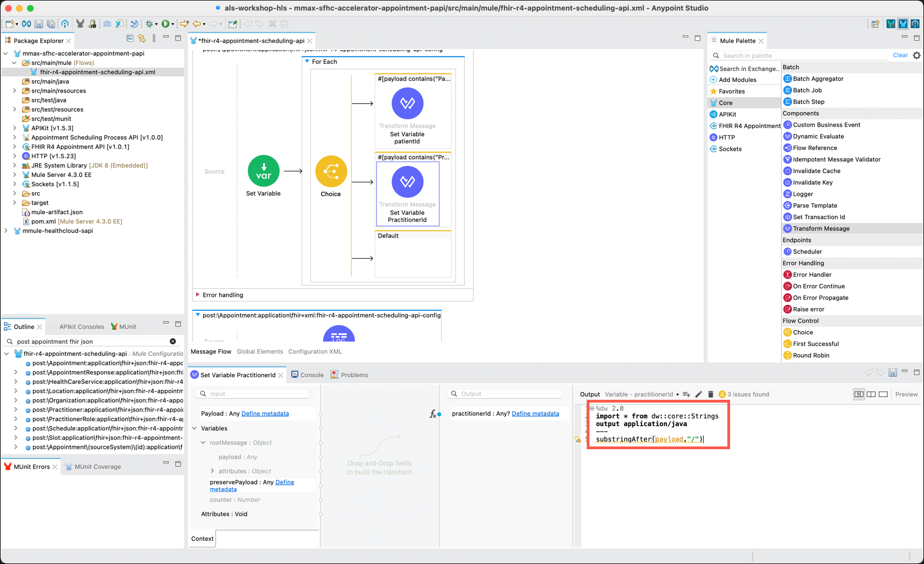Select the APIKit palette module

coord(723,114)
